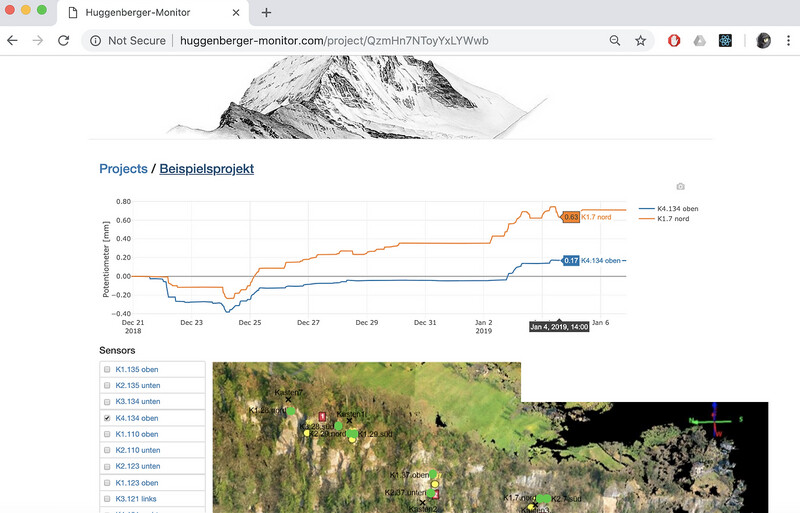Click the React DevTools extension icon
The image size is (800, 513).
coord(725,40)
